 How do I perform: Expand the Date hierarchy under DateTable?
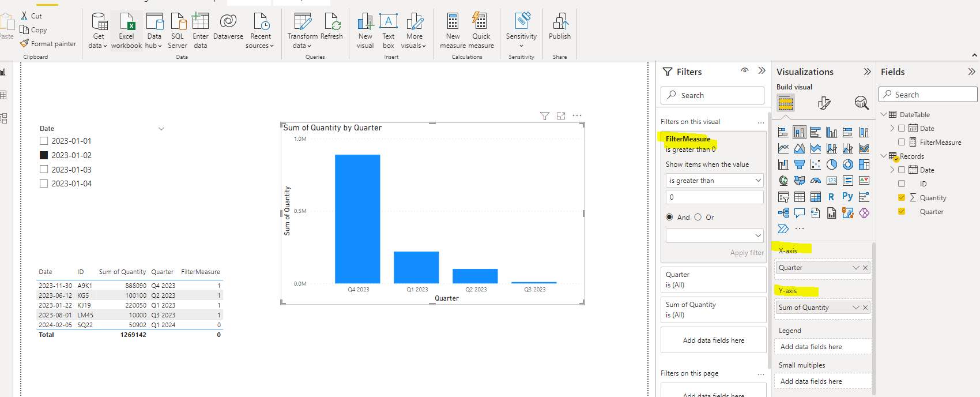(x=892, y=128)
